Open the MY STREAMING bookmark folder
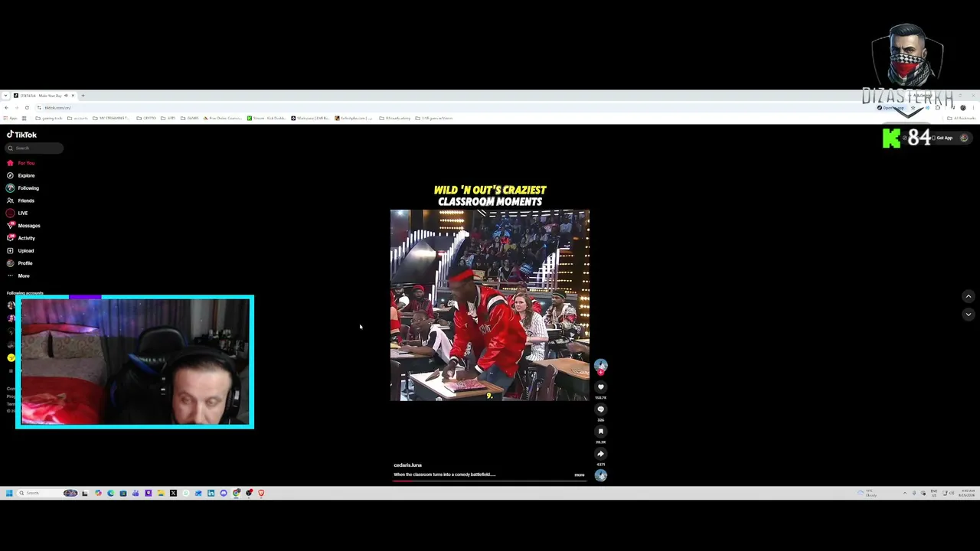The width and height of the screenshot is (980, 551). coord(113,119)
